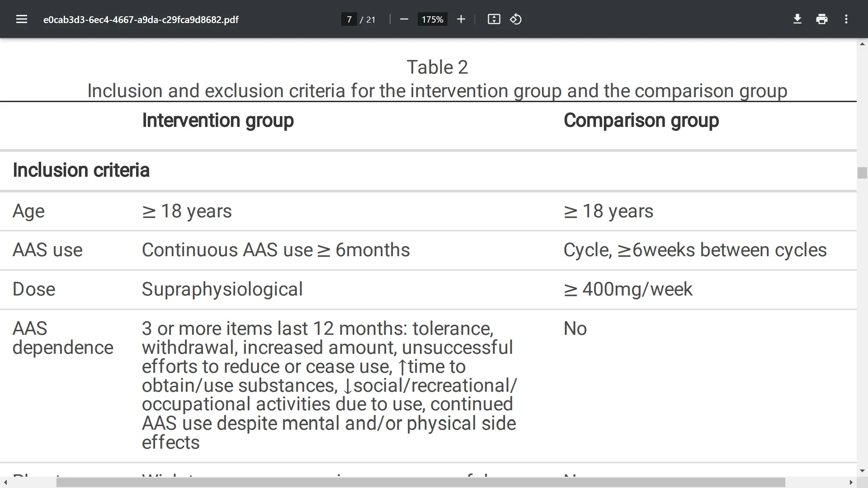Click the scroll right arrow
Image resolution: width=868 pixels, height=488 pixels.
(x=851, y=483)
